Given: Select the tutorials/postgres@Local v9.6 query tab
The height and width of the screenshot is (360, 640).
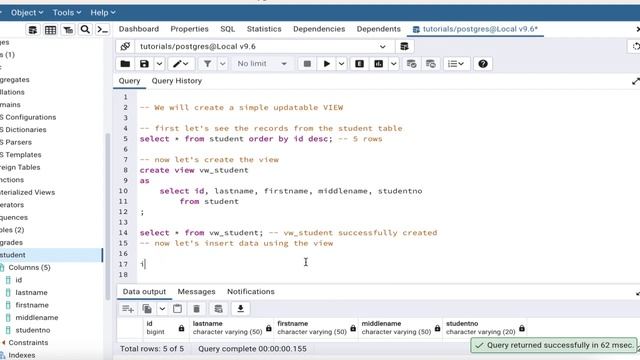Looking at the screenshot, I should 475,29.
